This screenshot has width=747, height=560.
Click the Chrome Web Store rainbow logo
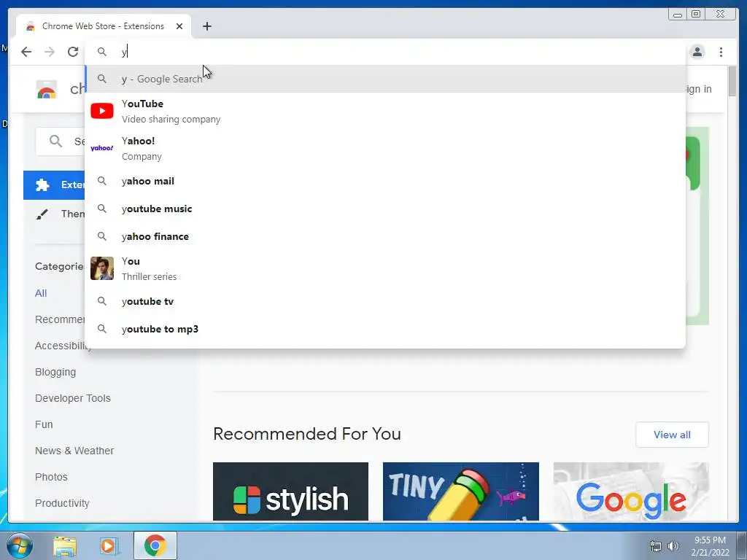tap(47, 89)
